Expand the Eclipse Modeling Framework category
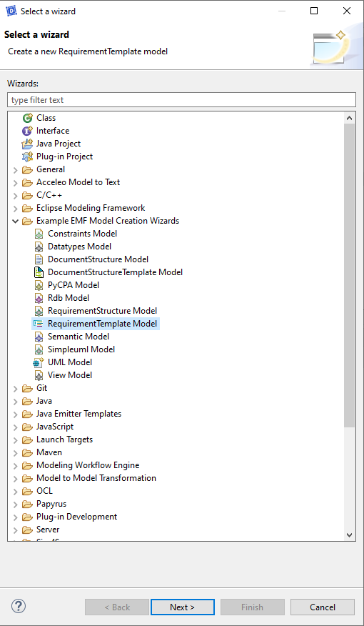 [x=16, y=209]
